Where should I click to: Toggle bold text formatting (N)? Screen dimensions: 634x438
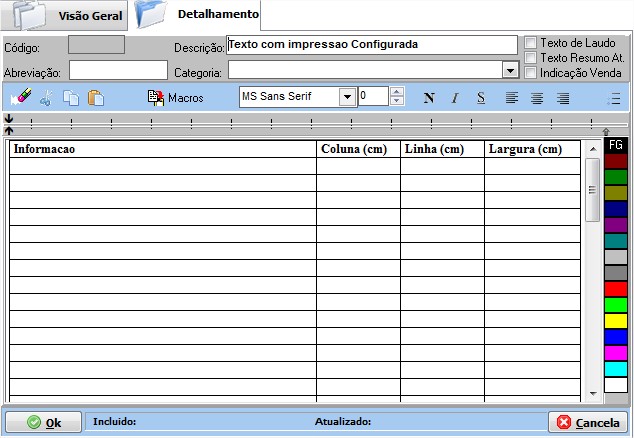(x=429, y=97)
